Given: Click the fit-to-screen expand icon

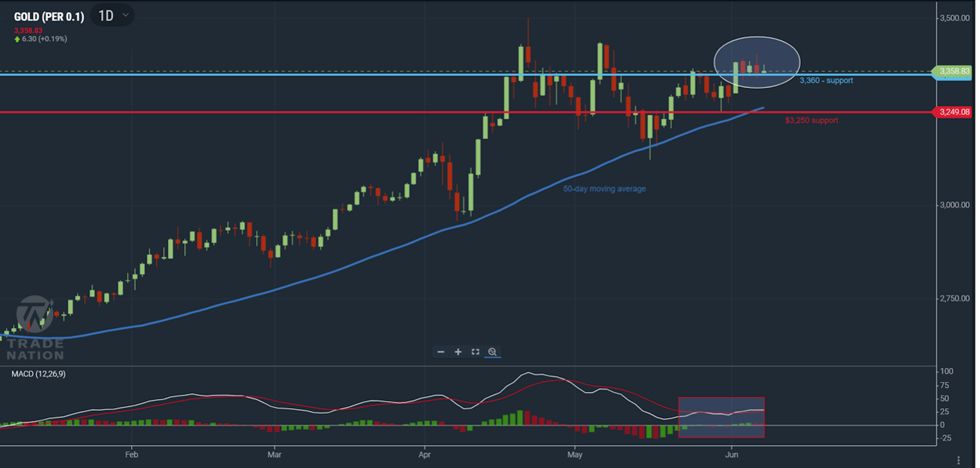Looking at the screenshot, I should coord(475,352).
